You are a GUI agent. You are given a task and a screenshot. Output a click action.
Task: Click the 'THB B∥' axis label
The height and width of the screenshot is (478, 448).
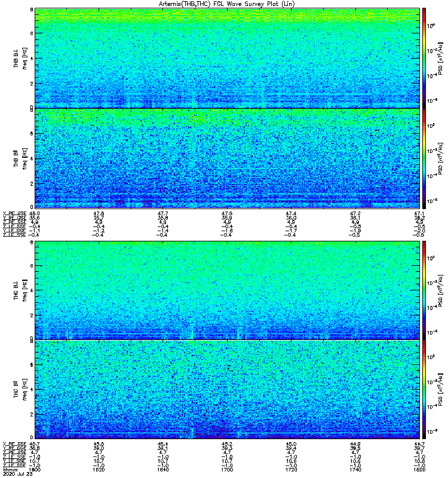coord(16,158)
